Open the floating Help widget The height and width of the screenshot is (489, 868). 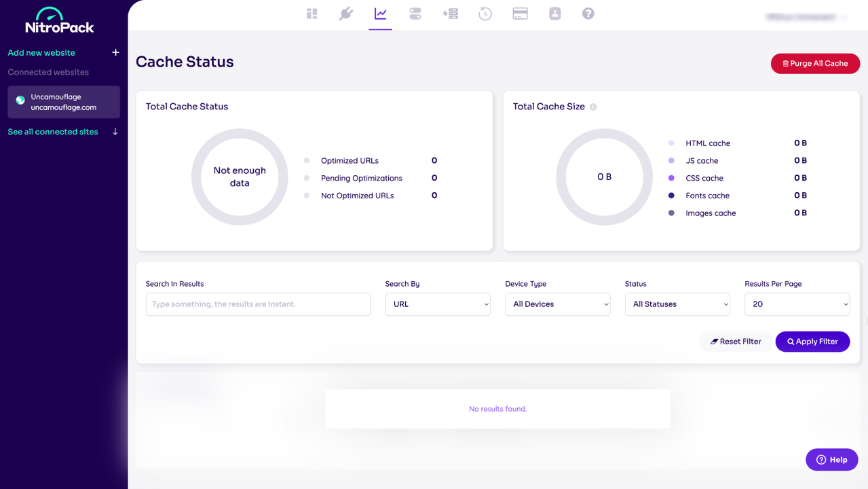(x=831, y=459)
